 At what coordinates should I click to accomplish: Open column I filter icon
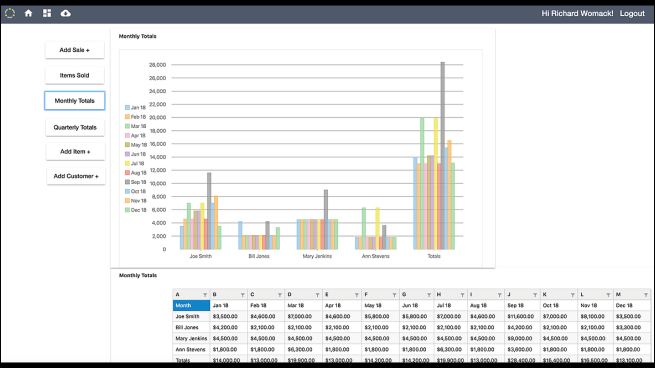[499, 295]
